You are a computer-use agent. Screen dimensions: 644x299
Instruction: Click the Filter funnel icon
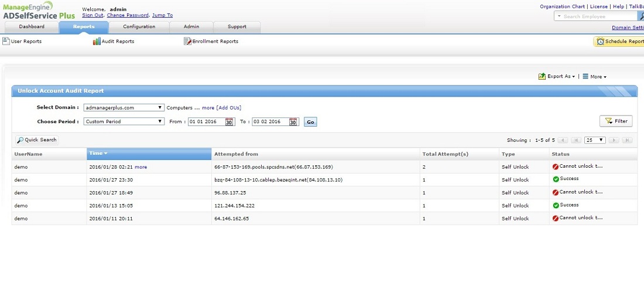click(x=609, y=121)
